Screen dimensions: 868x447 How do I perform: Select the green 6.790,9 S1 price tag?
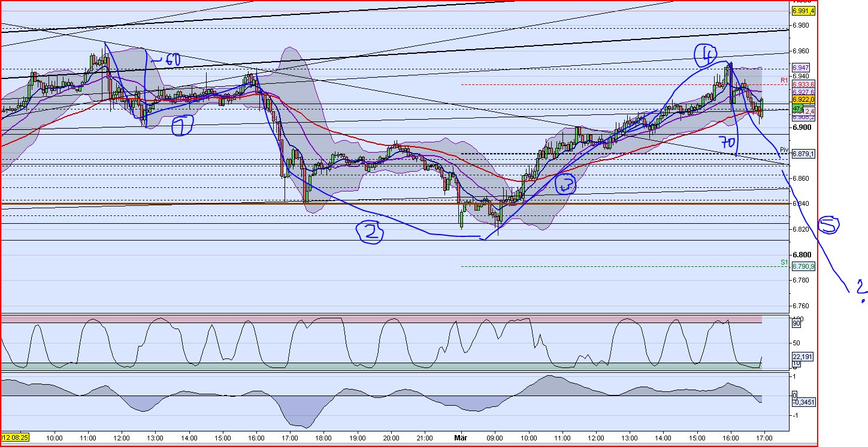[803, 266]
